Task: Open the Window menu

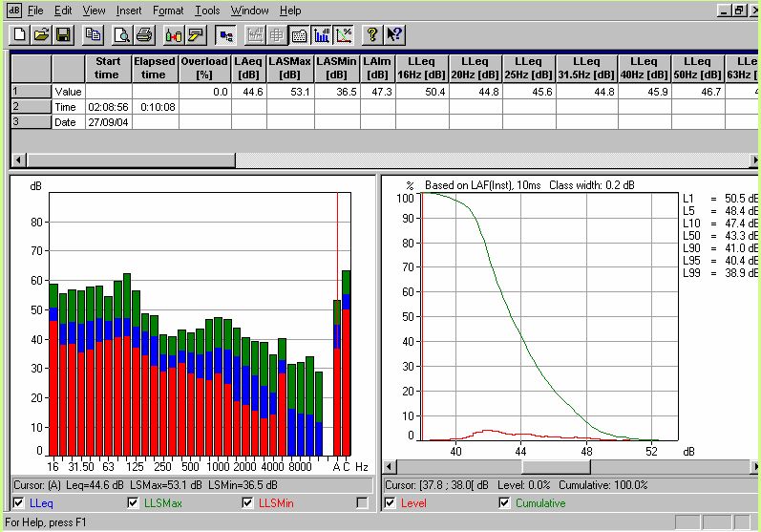Action: (249, 11)
